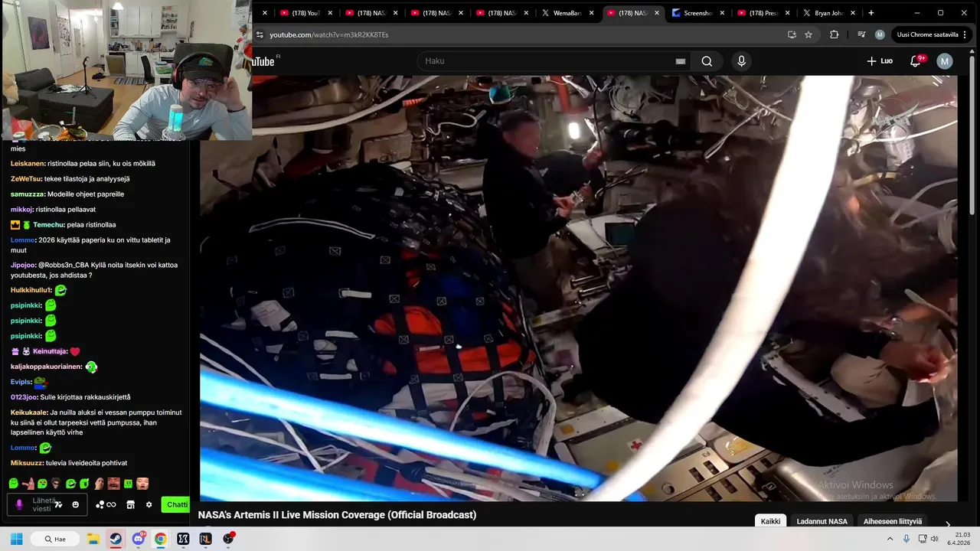Open the volume control in system tray
This screenshot has height=551, width=980.
coord(934,539)
